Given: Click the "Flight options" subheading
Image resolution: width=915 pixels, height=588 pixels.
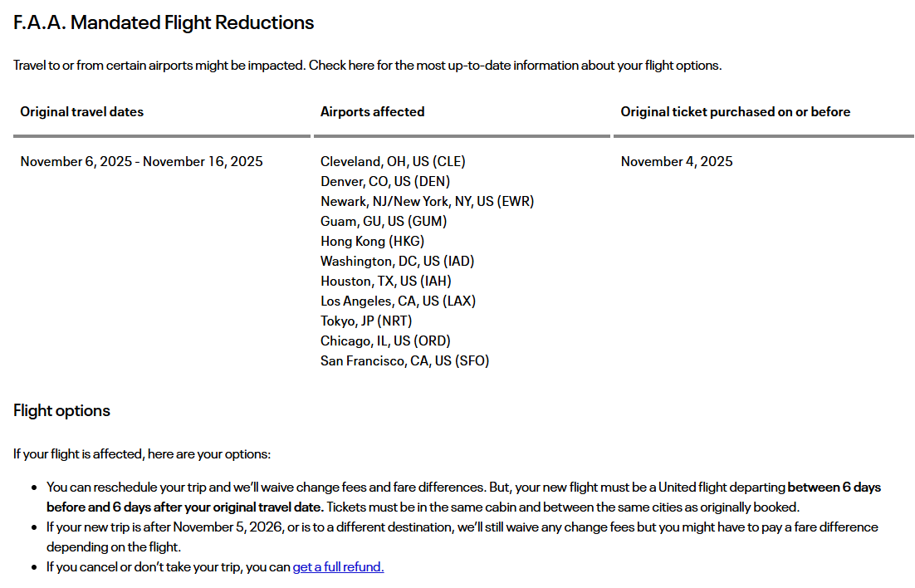Looking at the screenshot, I should coord(61,411).
